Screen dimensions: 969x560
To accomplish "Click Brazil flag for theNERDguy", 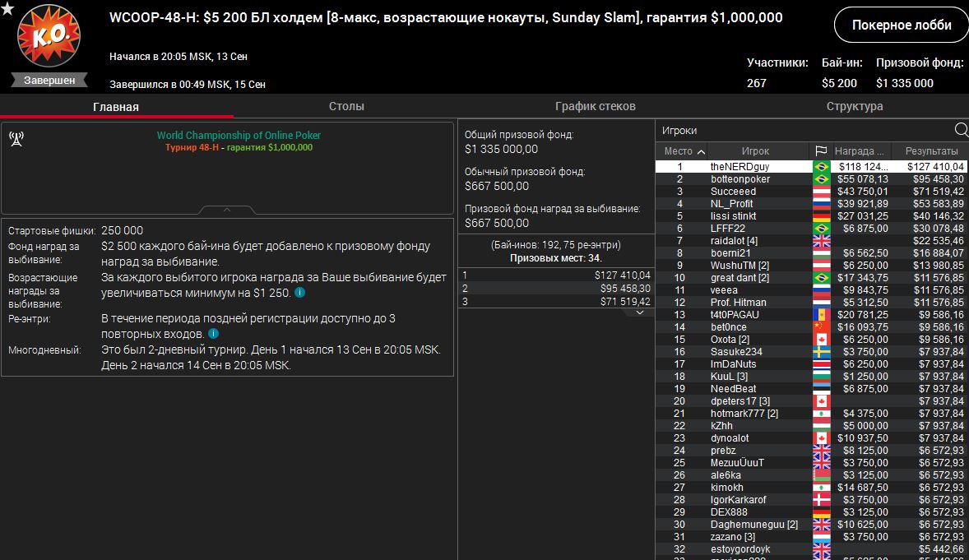I will tap(820, 167).
